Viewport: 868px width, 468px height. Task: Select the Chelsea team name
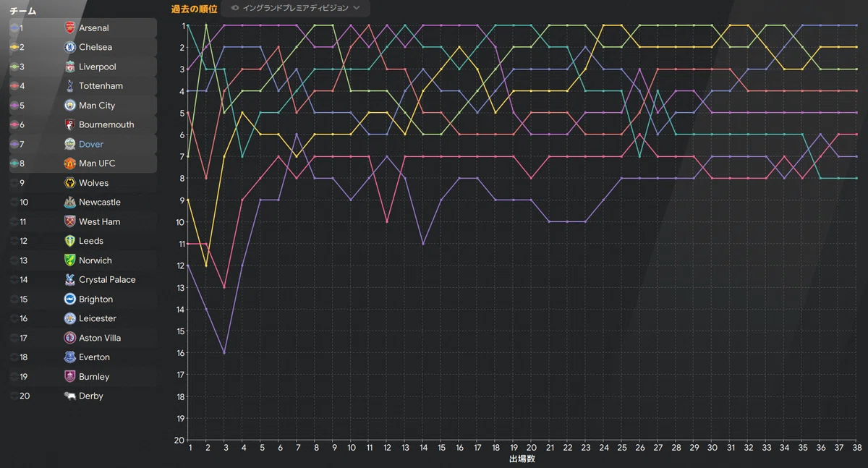95,47
